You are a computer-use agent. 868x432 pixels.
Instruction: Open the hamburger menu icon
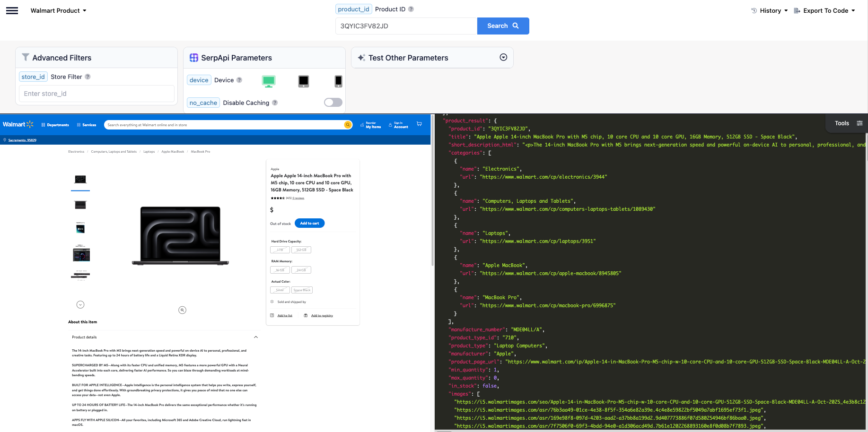click(12, 10)
